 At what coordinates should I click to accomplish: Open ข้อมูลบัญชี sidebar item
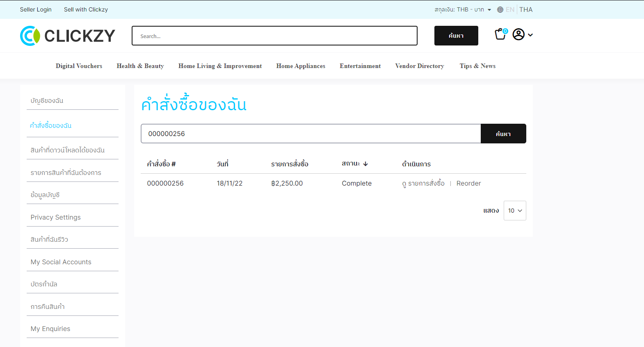click(45, 195)
